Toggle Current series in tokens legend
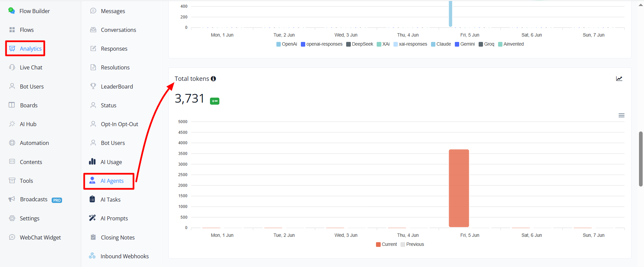This screenshot has height=267, width=644. pyautogui.click(x=386, y=245)
